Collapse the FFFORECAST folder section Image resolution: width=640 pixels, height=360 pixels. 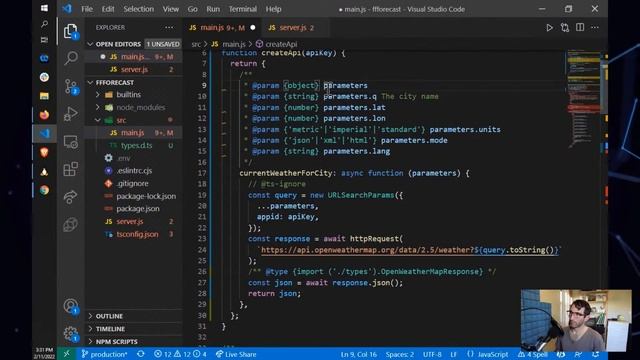(x=134, y=82)
